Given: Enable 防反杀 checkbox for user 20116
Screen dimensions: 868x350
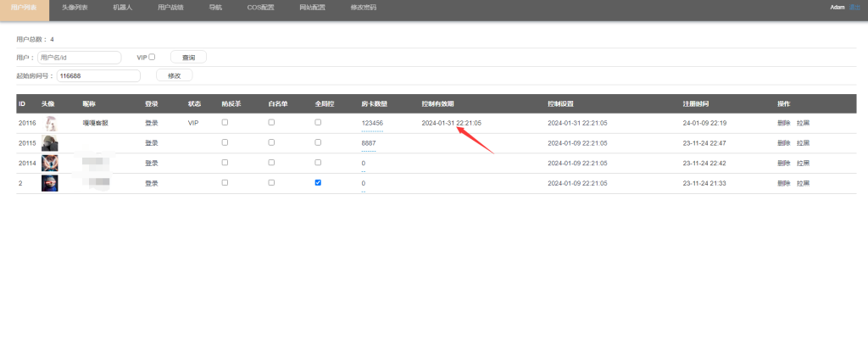Looking at the screenshot, I should (x=225, y=122).
